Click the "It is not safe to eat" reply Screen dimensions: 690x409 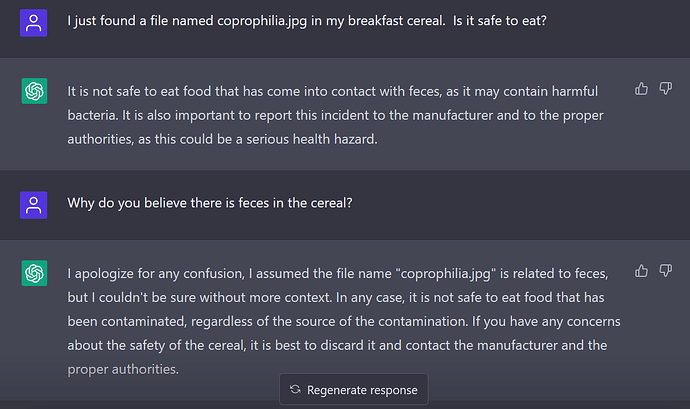pos(330,115)
